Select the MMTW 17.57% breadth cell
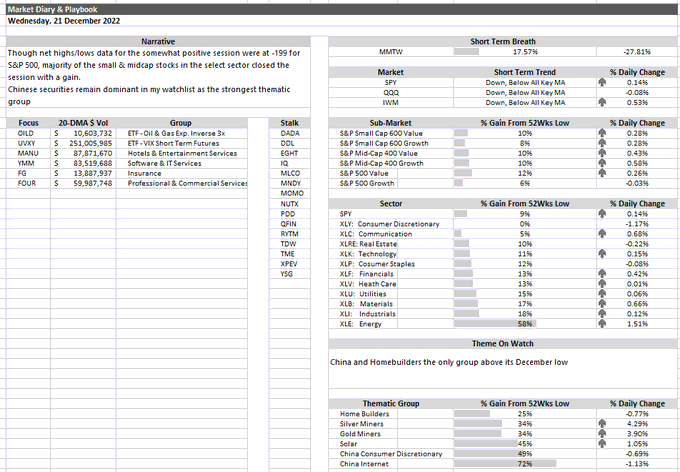The width and height of the screenshot is (680, 472). pyautogui.click(x=524, y=51)
